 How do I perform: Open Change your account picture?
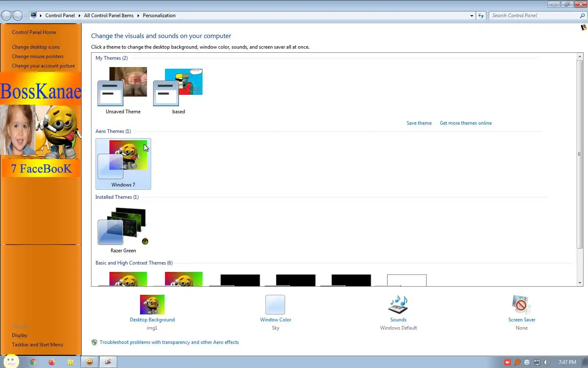(43, 66)
